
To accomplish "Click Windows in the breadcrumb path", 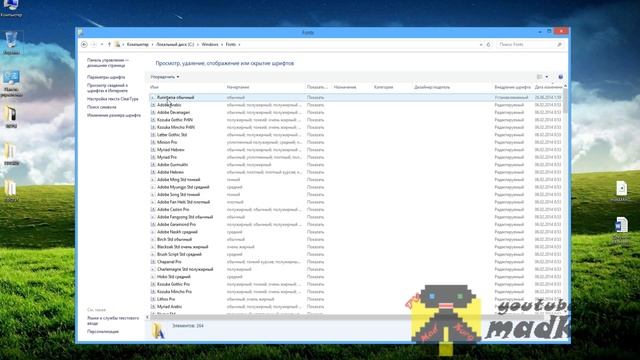I will point(210,44).
